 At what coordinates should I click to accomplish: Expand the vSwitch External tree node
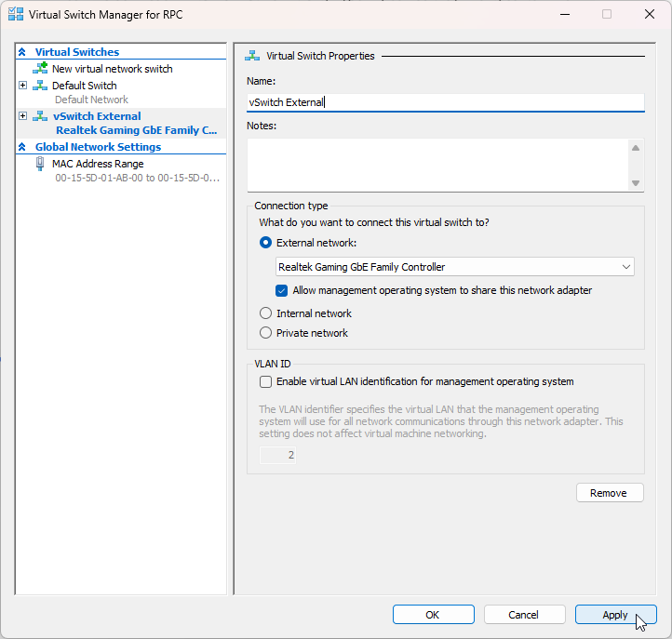(23, 116)
